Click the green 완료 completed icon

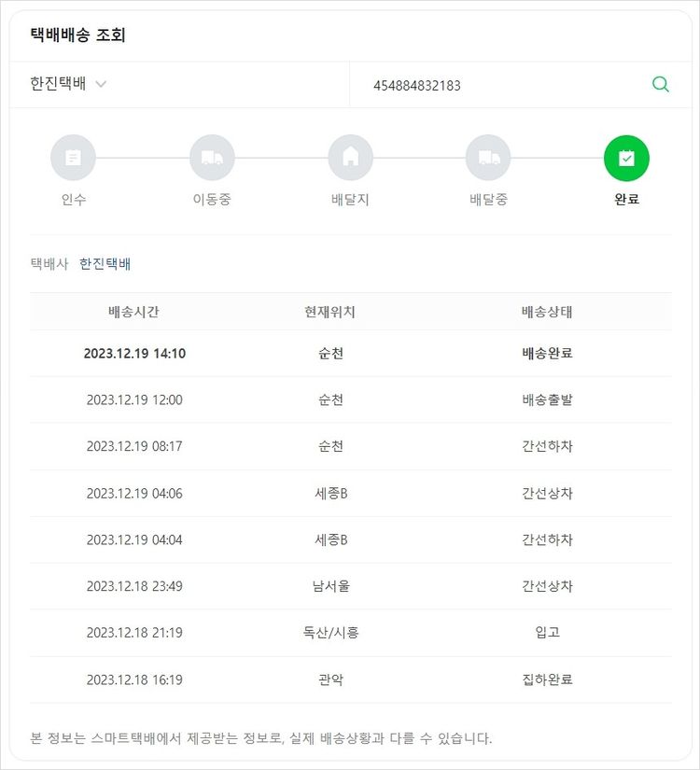coord(626,158)
